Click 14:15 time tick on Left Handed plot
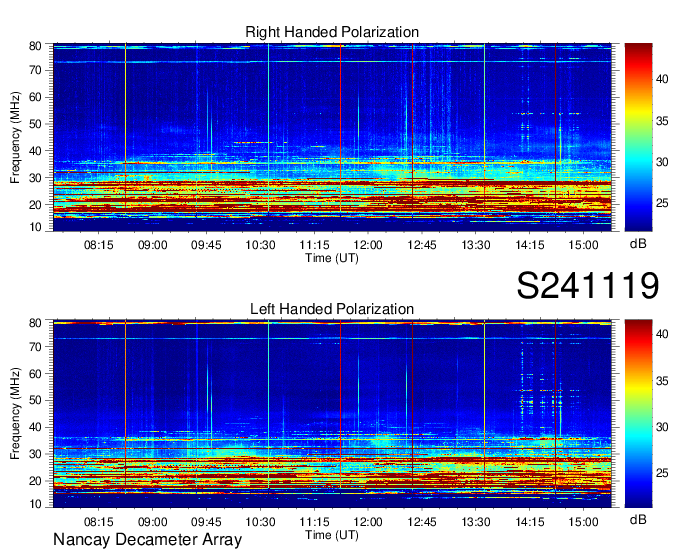 pos(530,522)
